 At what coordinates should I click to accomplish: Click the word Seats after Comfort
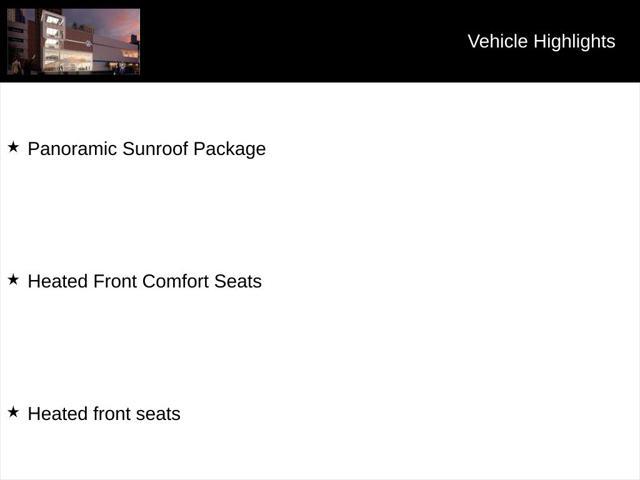pyautogui.click(x=238, y=281)
